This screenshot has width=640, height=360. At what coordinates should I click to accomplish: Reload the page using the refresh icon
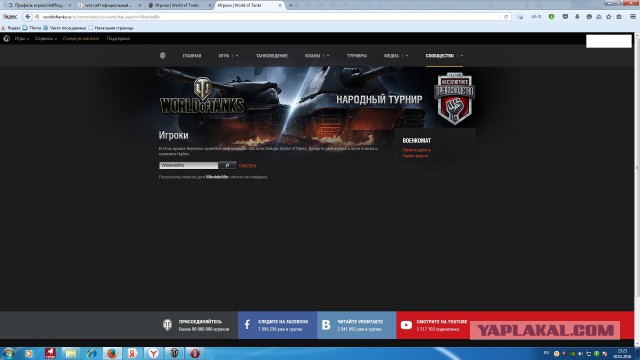point(506,17)
